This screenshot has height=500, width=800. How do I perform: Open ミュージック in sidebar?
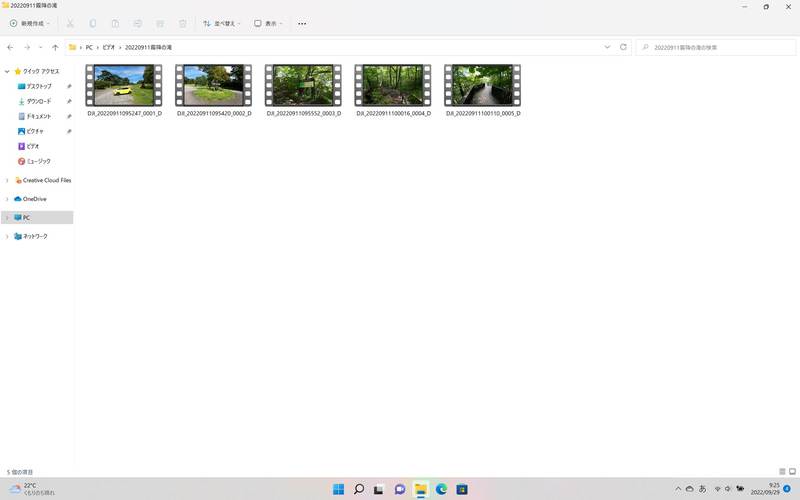pos(39,161)
